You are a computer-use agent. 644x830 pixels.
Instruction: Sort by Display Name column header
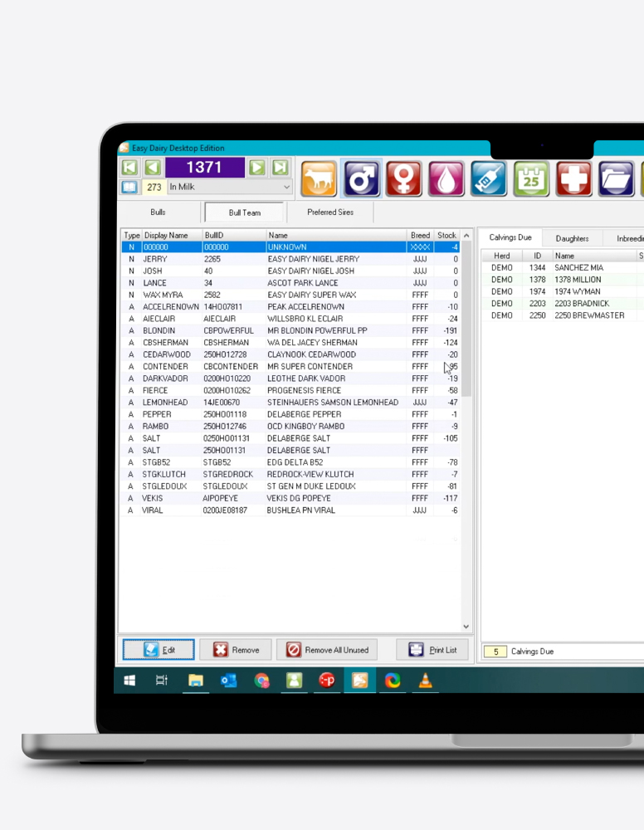click(x=172, y=235)
